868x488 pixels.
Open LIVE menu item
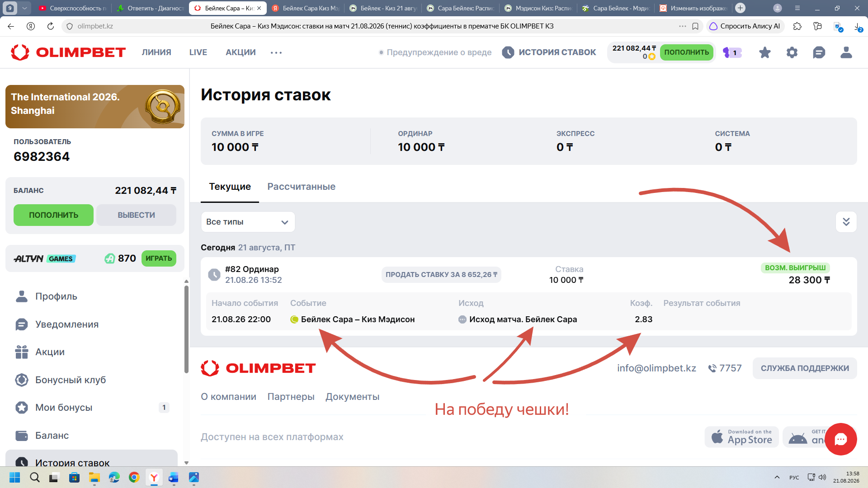198,52
